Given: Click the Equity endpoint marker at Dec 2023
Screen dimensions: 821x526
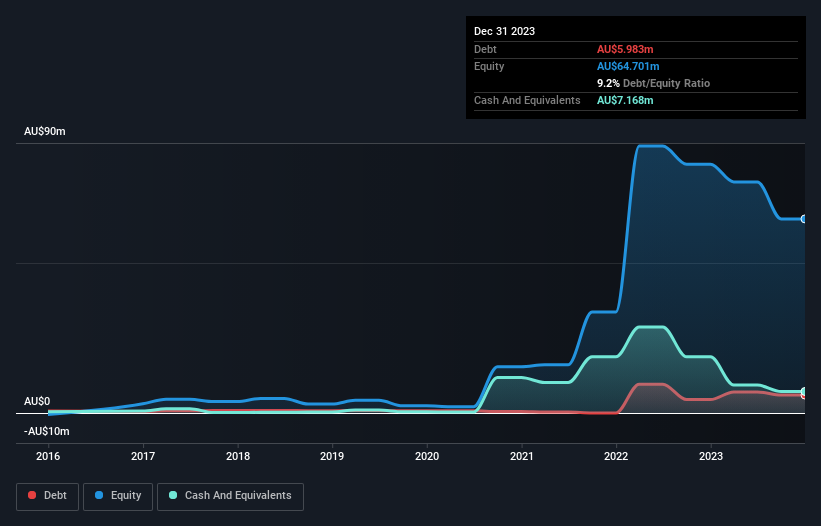Looking at the screenshot, I should pos(804,219).
